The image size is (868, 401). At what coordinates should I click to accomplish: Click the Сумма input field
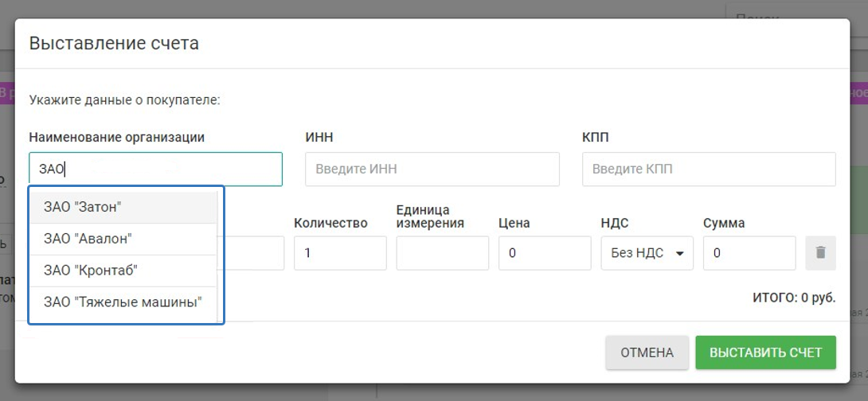point(749,253)
